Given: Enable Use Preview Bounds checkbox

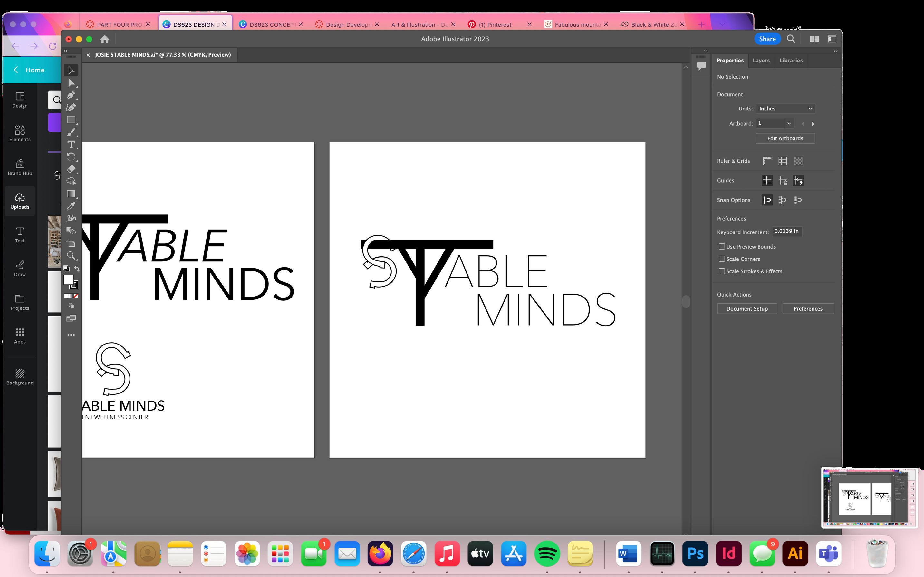Looking at the screenshot, I should point(722,247).
